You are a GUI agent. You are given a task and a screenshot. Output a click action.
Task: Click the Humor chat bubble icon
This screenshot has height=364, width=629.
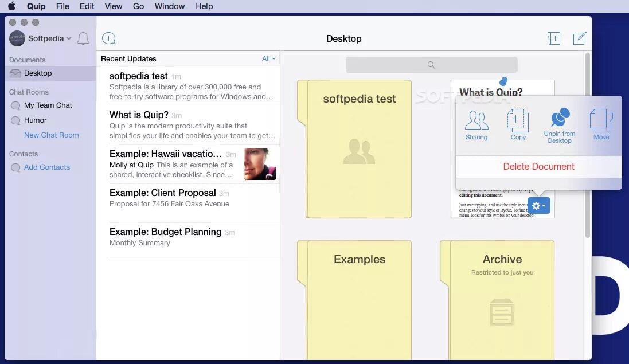coord(15,121)
